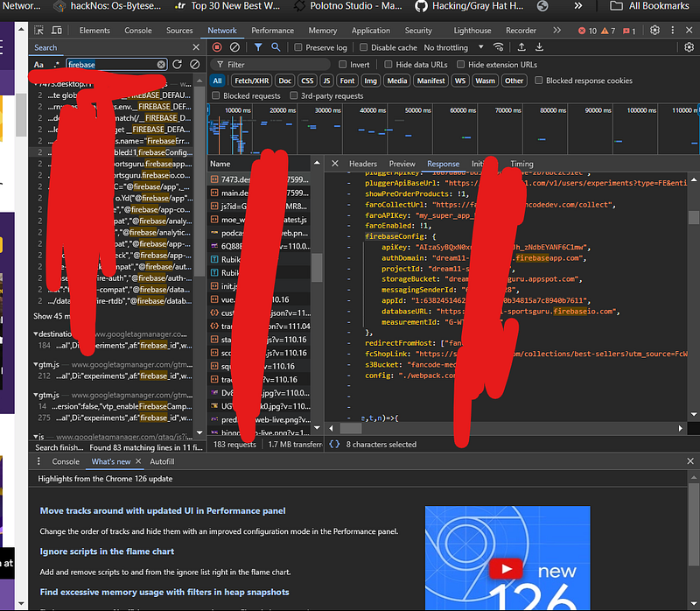Import HAR file upload icon

[x=521, y=47]
